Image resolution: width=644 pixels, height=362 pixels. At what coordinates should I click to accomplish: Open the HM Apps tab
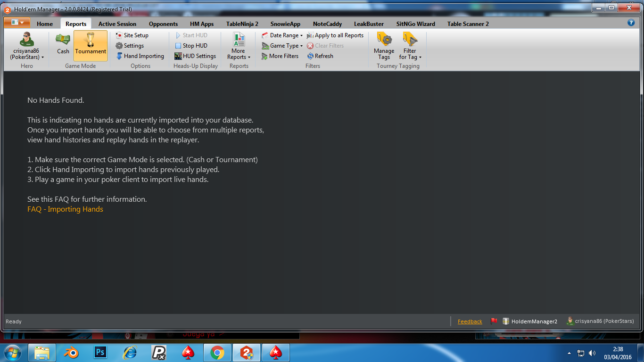coord(202,24)
